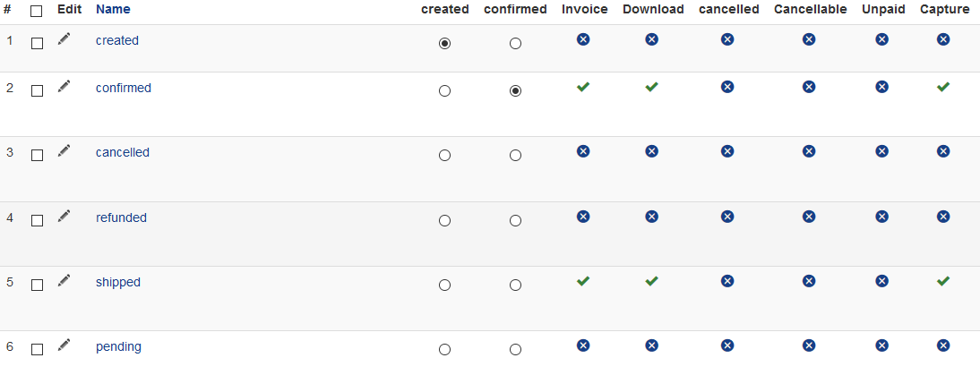Click the pencil icon beside shipped

(64, 281)
